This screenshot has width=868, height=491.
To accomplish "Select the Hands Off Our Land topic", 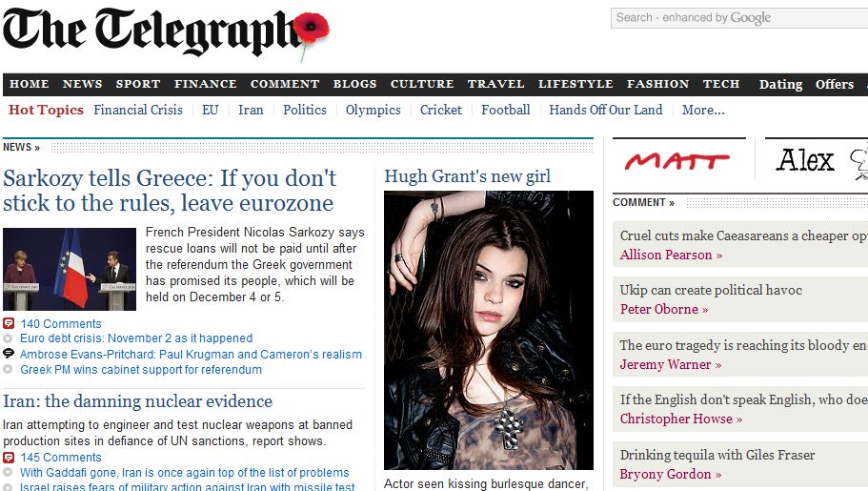I will point(606,110).
